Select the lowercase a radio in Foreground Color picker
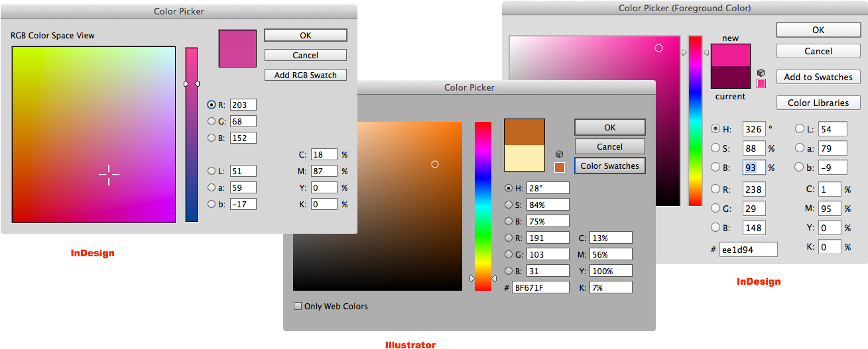The width and height of the screenshot is (868, 349). (800, 148)
